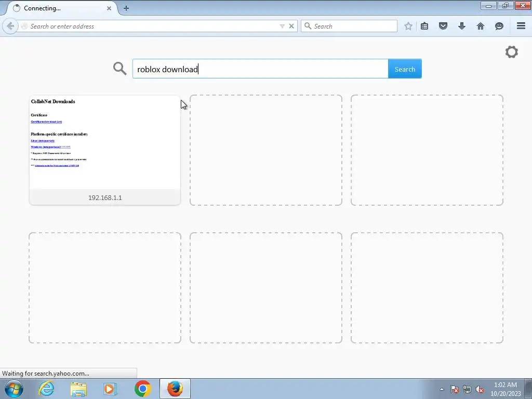Focus the roblox download search field
The width and height of the screenshot is (532, 399).
click(260, 69)
